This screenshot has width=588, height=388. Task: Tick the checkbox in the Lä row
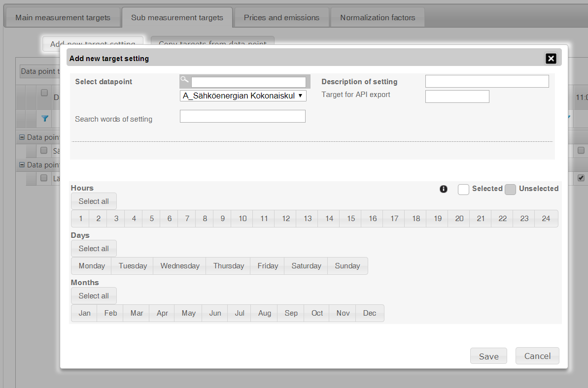point(44,178)
